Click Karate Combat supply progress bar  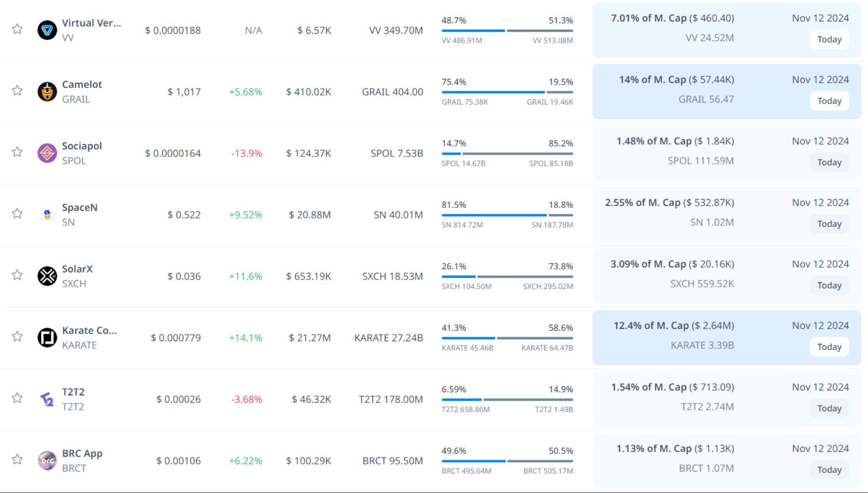click(507, 338)
